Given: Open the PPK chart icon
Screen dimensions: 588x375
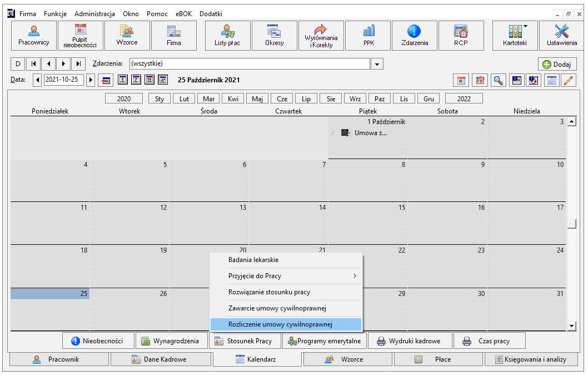Looking at the screenshot, I should tap(368, 36).
